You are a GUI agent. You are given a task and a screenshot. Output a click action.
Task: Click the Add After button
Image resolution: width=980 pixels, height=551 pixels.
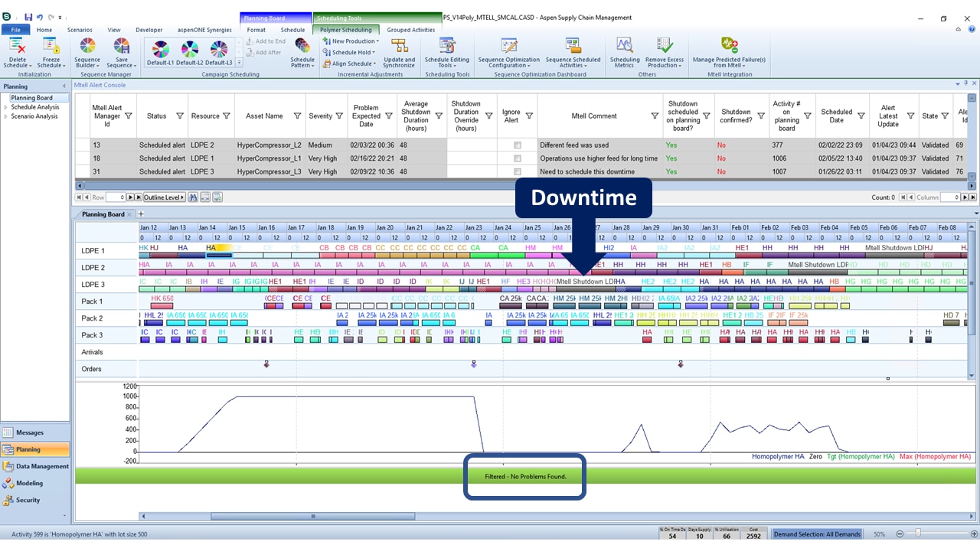tap(263, 53)
